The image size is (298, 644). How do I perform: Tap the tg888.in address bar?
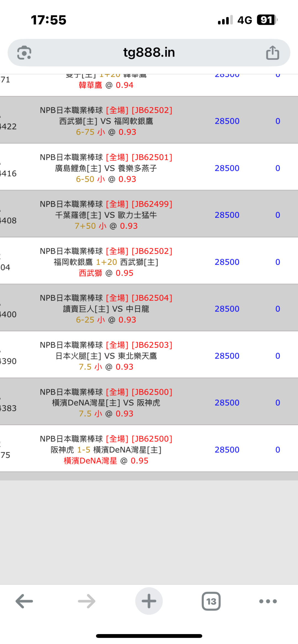coord(149,52)
